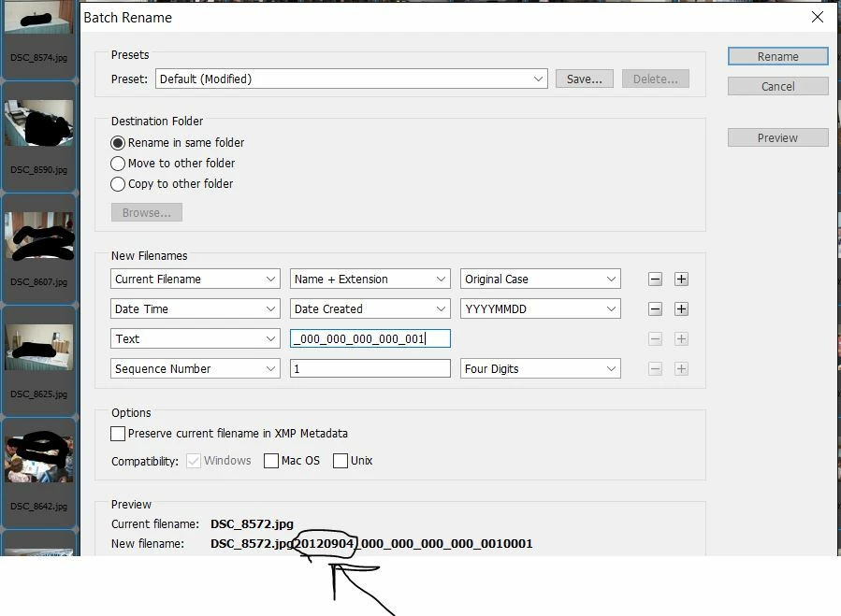Viewport: 841px width, 616px height.
Task: Add a row after Date Time with plus
Action: click(x=681, y=308)
